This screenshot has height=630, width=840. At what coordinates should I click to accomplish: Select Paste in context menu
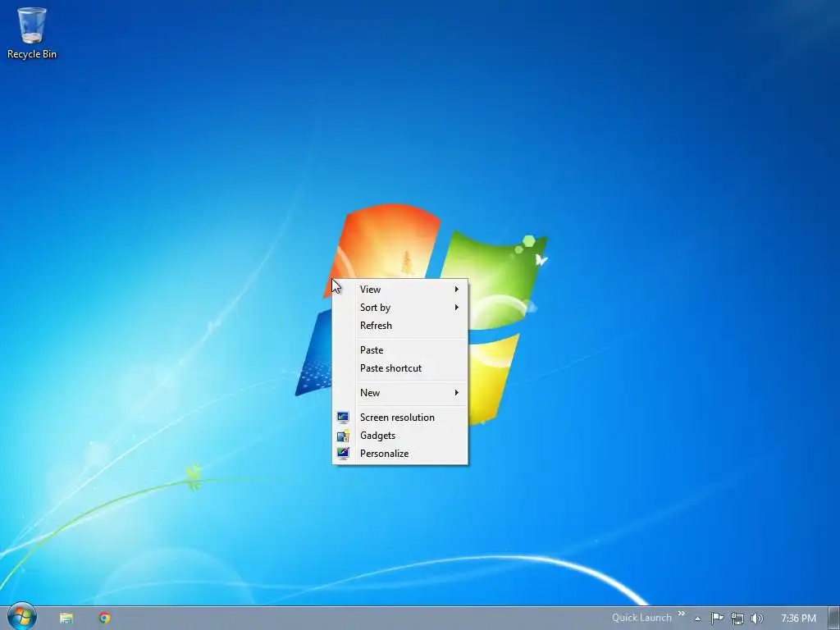[x=400, y=350]
